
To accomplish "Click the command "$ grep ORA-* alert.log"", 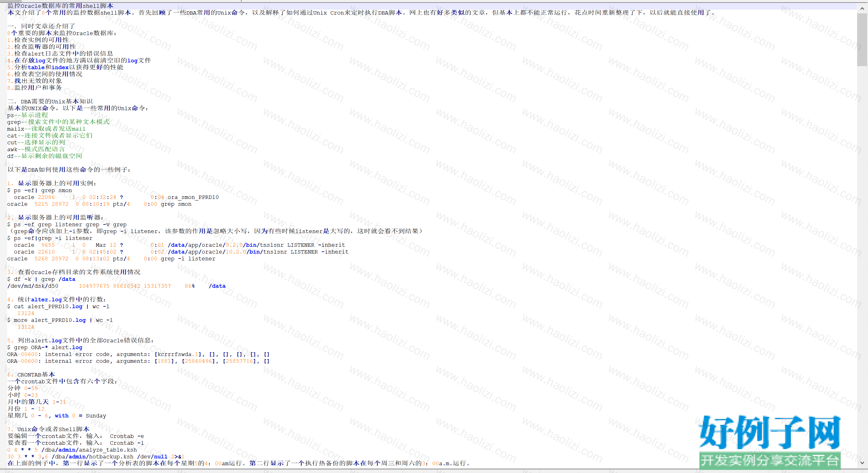I will tap(44, 347).
